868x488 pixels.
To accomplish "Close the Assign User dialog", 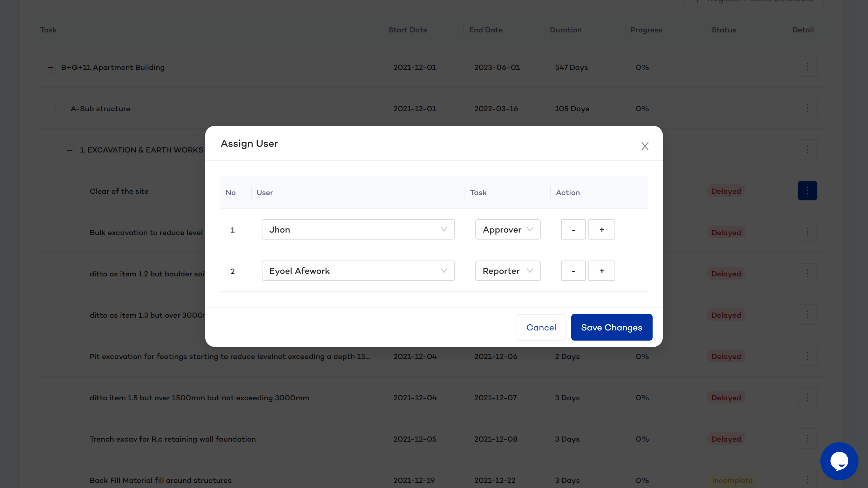I will 645,146.
